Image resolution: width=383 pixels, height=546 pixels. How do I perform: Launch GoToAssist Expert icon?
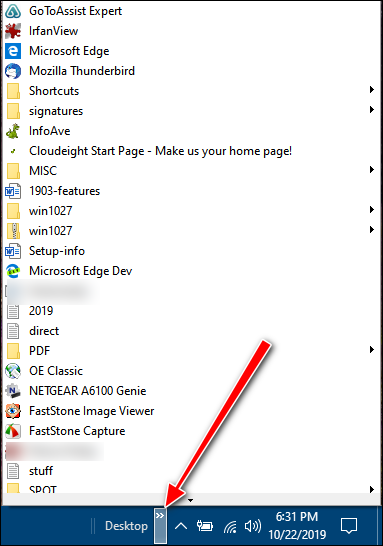(13, 11)
